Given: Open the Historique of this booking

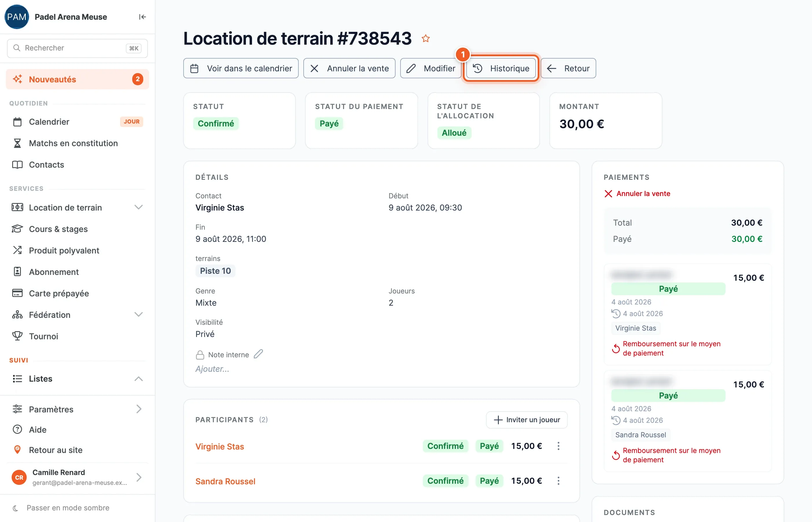Looking at the screenshot, I should click(501, 68).
